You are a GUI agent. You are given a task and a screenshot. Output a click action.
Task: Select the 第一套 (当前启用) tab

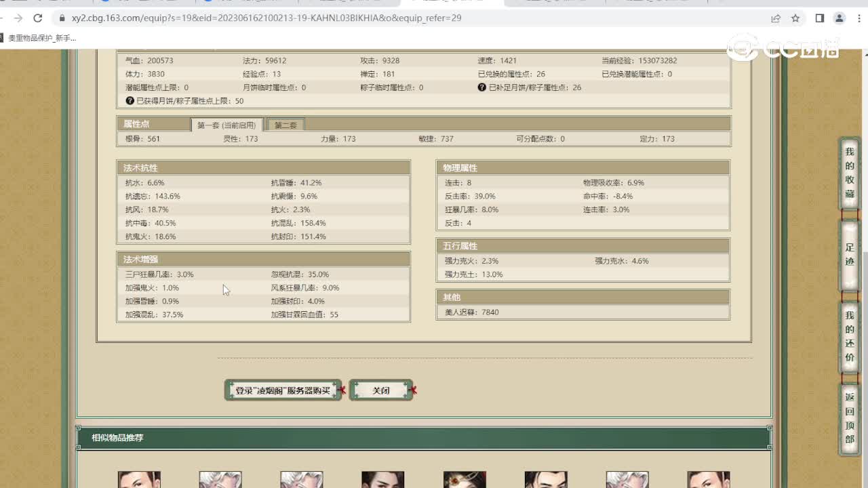coord(226,125)
